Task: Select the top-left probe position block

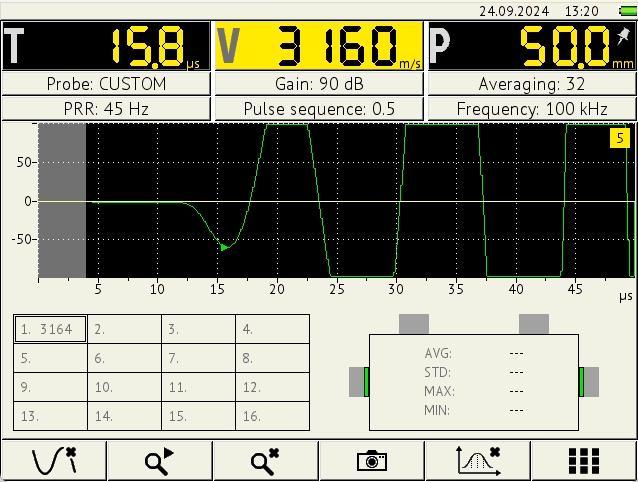Action: click(x=414, y=324)
